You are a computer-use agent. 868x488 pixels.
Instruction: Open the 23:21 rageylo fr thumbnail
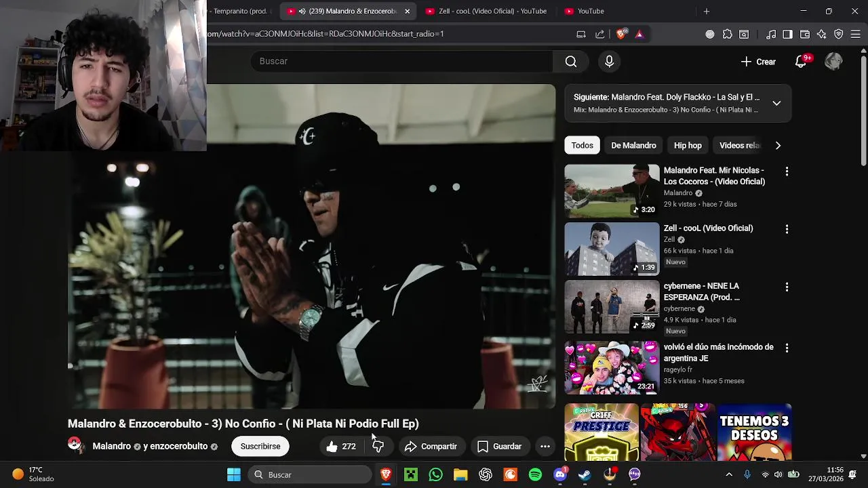(612, 367)
